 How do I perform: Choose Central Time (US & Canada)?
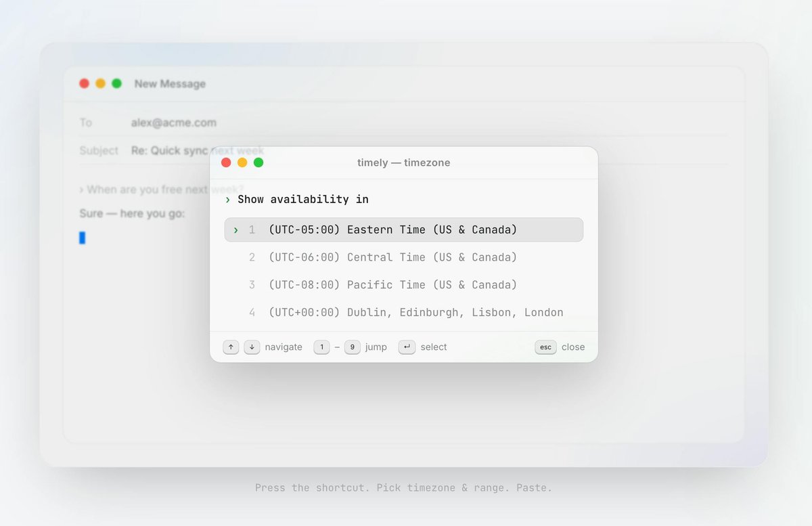[403, 257]
